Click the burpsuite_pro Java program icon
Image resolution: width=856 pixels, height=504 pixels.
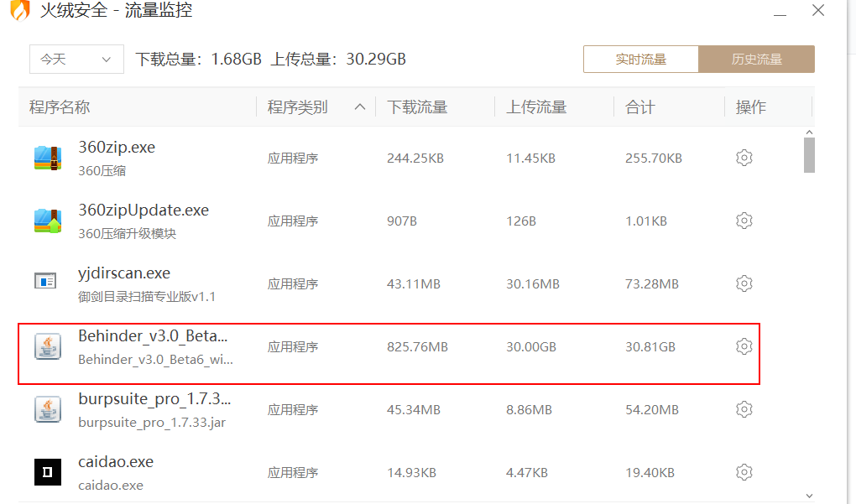[x=48, y=409]
